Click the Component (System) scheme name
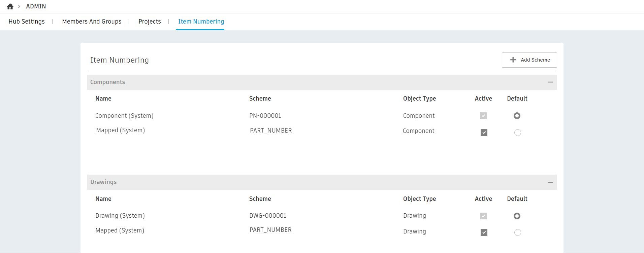This screenshot has width=644, height=253. coord(124,116)
